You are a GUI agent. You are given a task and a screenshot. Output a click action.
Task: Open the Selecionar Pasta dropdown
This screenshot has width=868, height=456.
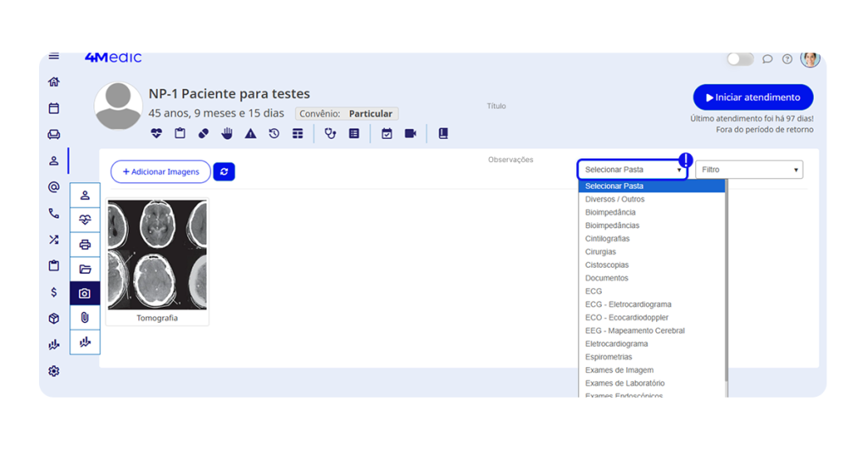(632, 170)
